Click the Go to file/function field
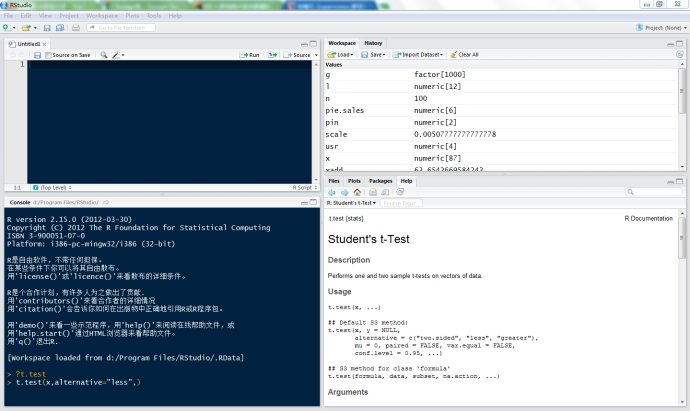 pyautogui.click(x=121, y=27)
